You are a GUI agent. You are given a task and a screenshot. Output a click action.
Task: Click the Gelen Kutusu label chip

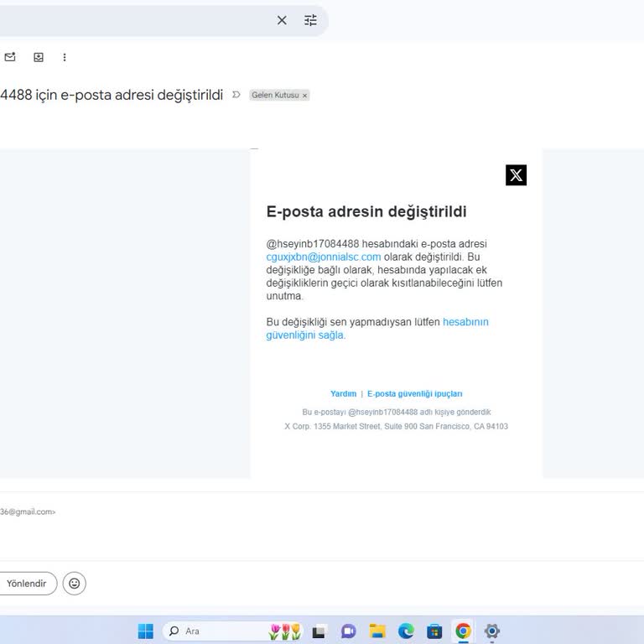274,96
